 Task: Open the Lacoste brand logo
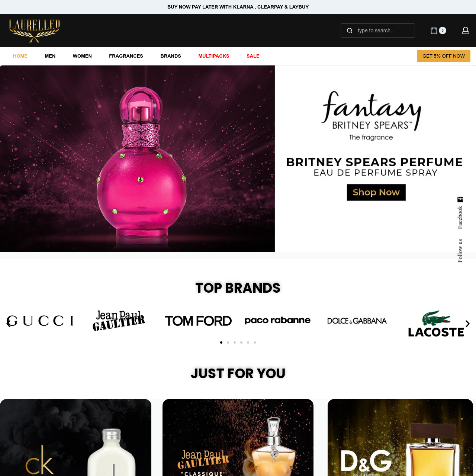tap(436, 324)
